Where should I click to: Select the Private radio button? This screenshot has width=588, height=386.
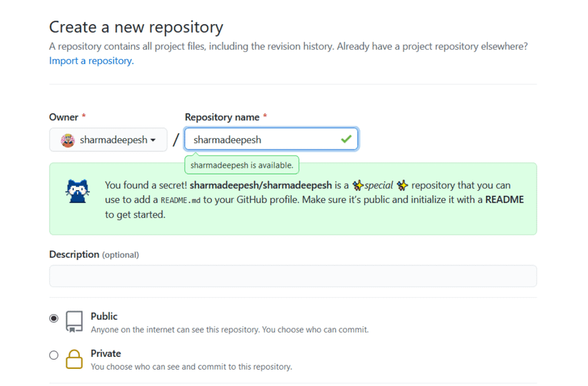coord(53,355)
